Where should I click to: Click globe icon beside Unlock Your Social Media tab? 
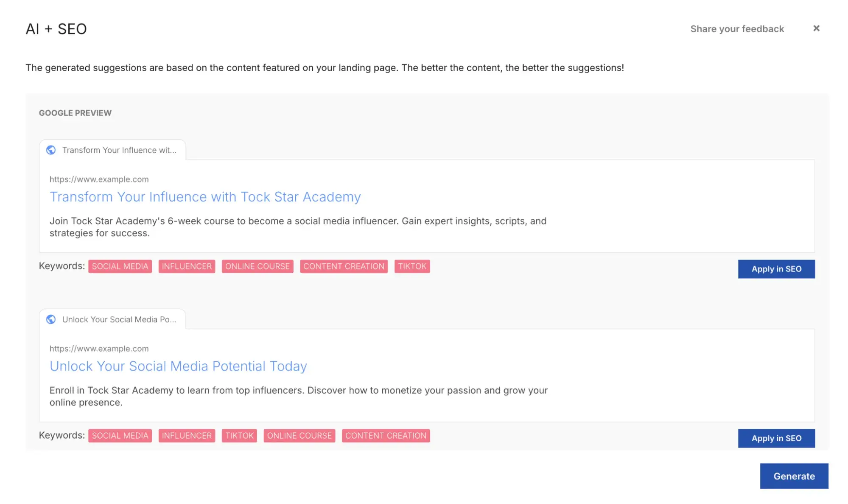[x=51, y=319]
